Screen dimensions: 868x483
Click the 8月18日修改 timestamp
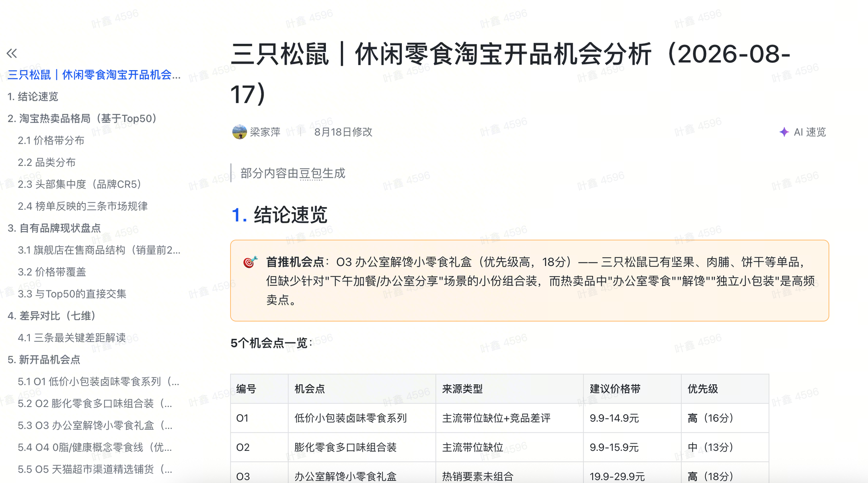(343, 132)
